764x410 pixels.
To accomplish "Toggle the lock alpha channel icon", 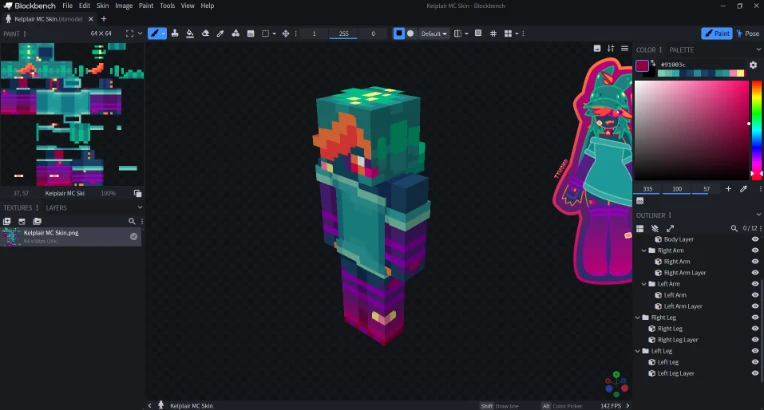I will [478, 34].
